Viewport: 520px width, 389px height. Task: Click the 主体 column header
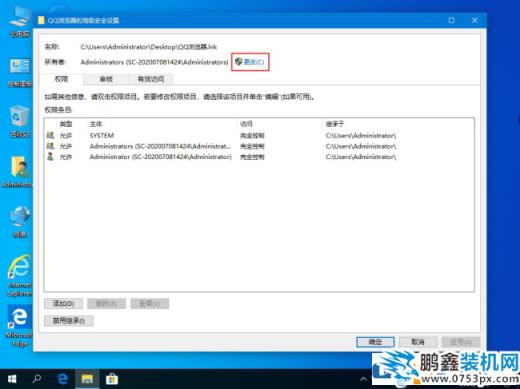pos(96,124)
